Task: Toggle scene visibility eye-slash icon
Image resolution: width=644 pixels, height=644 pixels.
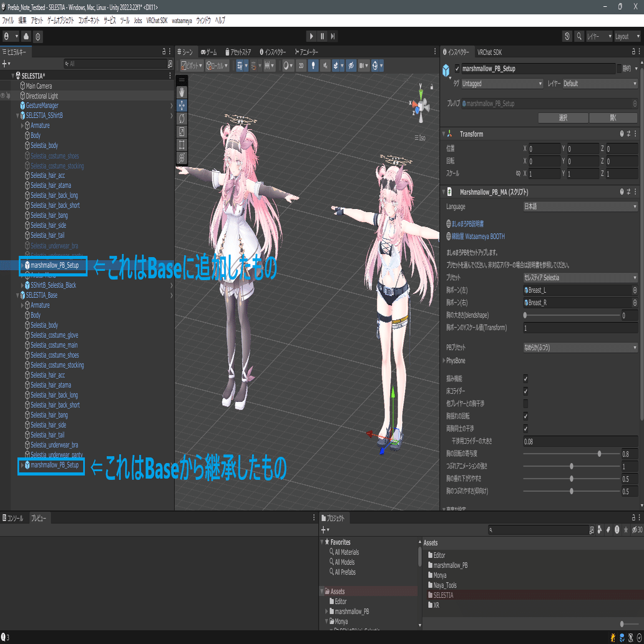Action: pyautogui.click(x=351, y=66)
